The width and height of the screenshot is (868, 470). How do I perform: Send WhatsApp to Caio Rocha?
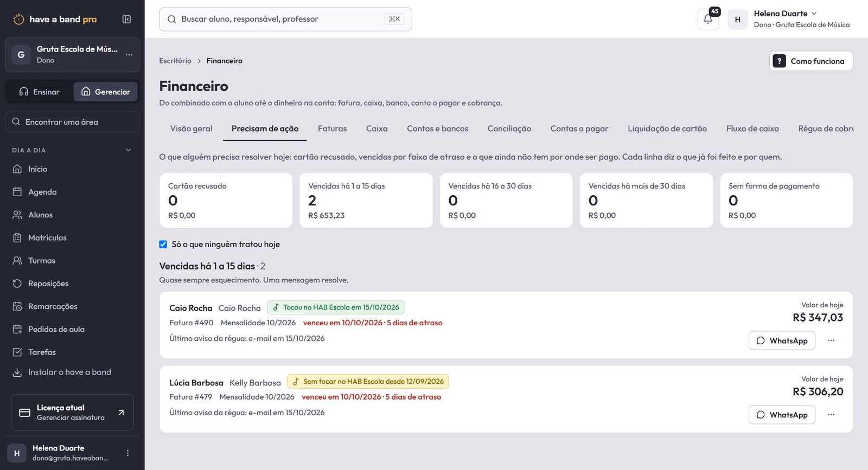(x=782, y=340)
